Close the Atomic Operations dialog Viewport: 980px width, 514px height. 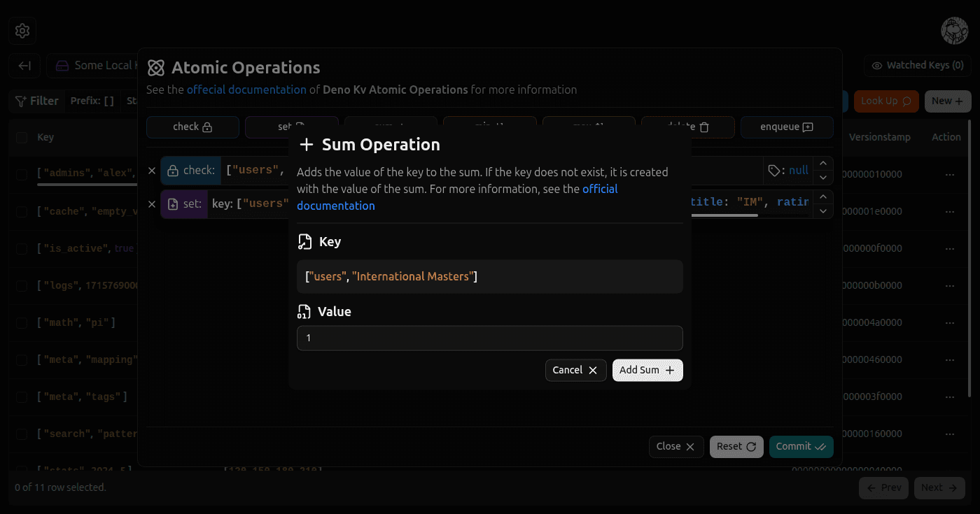click(x=676, y=446)
